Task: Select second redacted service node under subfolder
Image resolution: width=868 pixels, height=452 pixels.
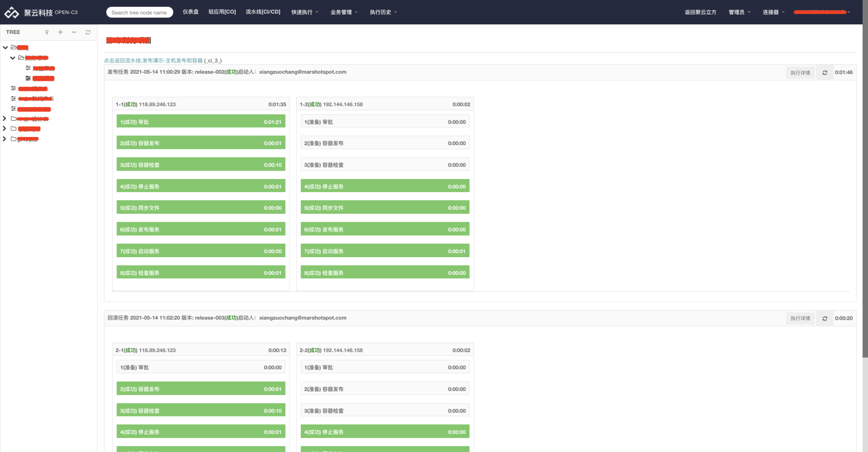Action: pos(43,78)
